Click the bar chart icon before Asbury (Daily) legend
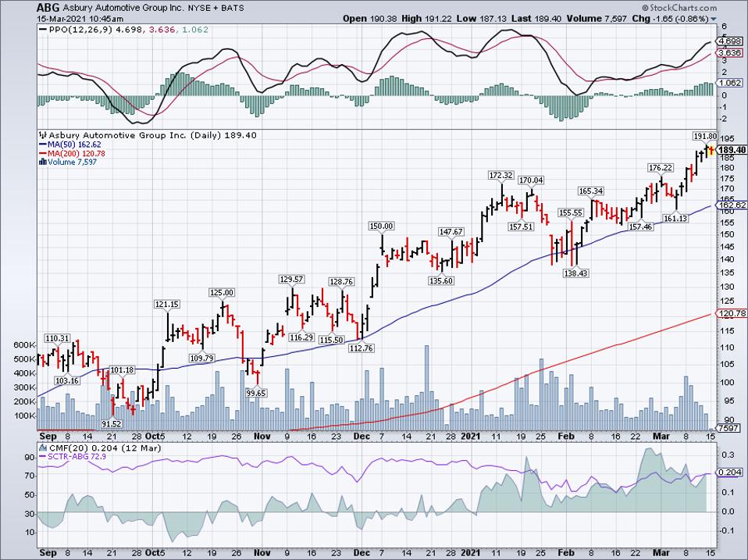Image resolution: width=748 pixels, height=560 pixels. point(43,135)
